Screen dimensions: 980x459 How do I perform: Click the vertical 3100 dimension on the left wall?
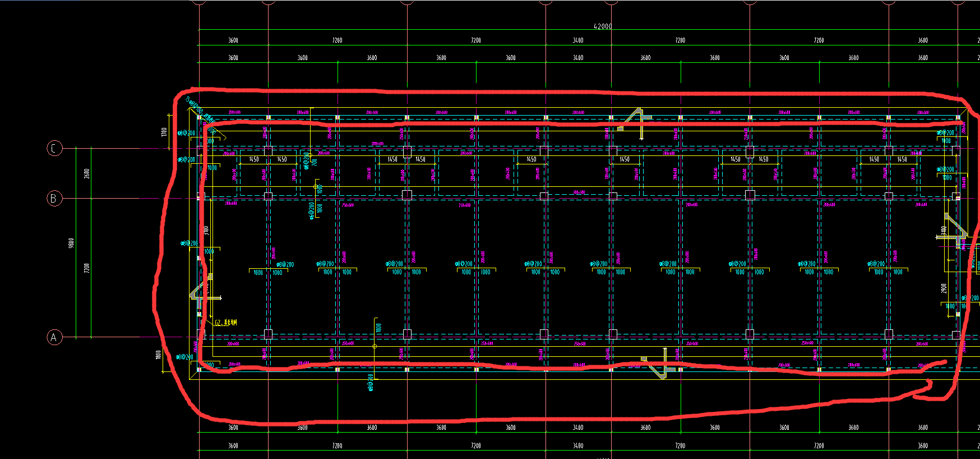point(206,230)
